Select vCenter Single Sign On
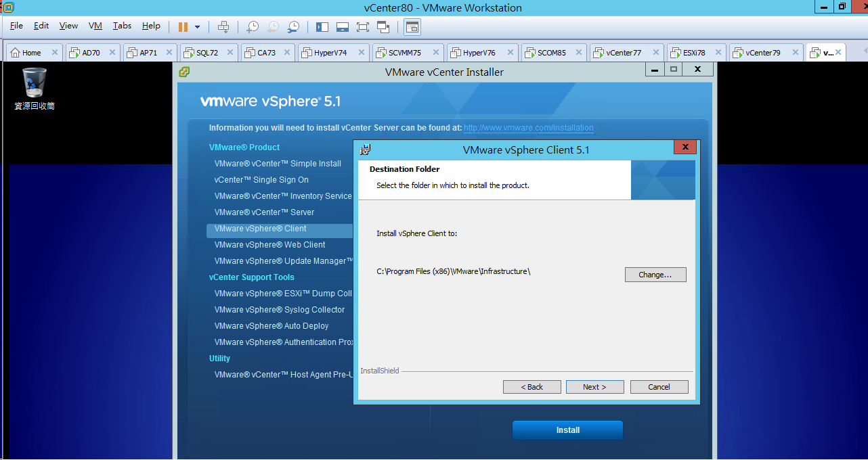 (261, 180)
